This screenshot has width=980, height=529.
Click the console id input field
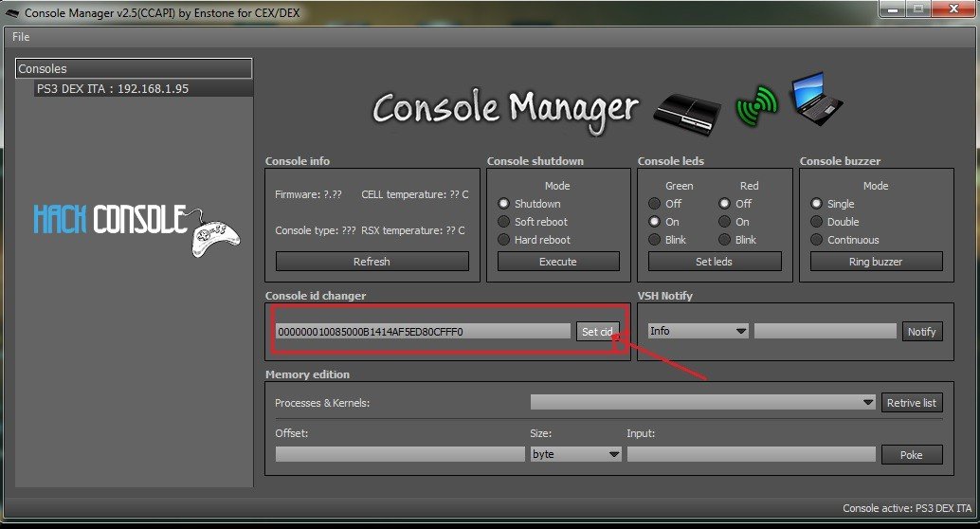tap(423, 332)
